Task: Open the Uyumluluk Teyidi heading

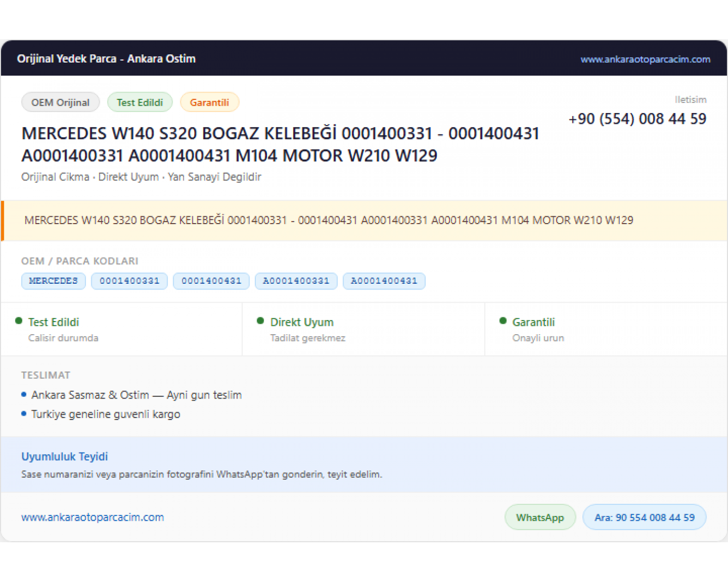Action: [65, 456]
